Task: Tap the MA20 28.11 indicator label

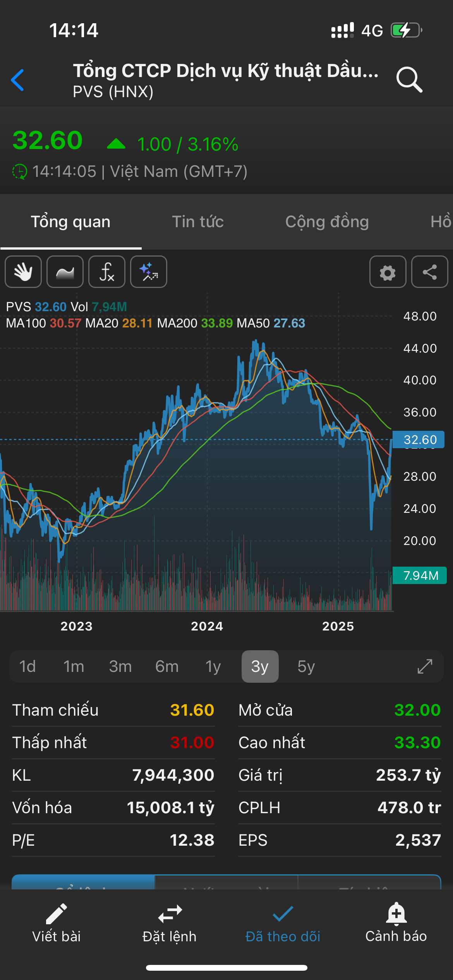Action: coord(119,323)
